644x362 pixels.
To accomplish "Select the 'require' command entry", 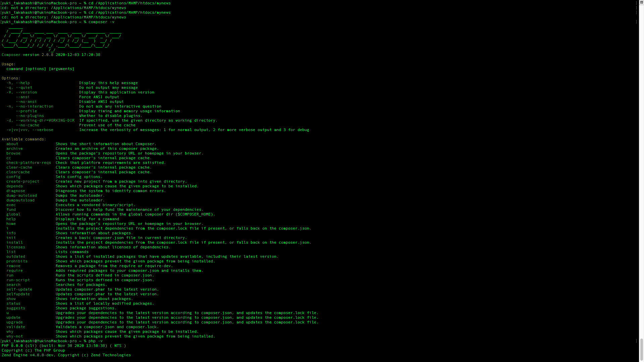I will (x=15, y=270).
